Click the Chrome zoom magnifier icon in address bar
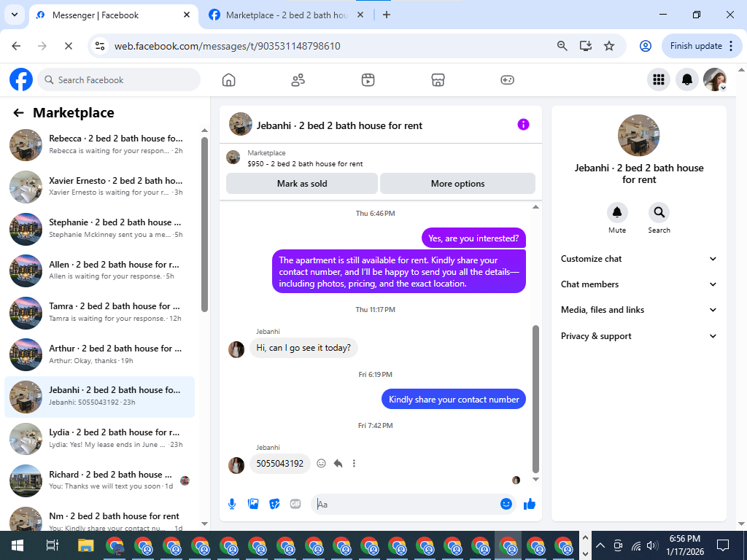 (562, 46)
